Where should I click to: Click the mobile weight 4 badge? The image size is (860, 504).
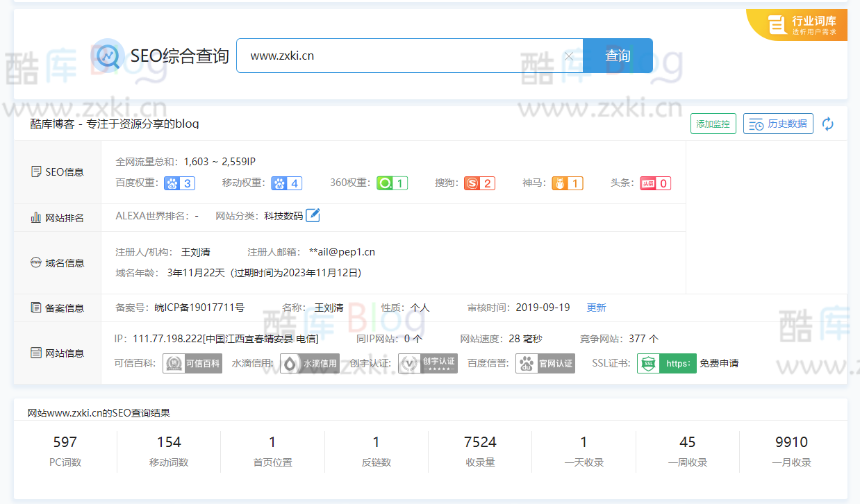286,183
